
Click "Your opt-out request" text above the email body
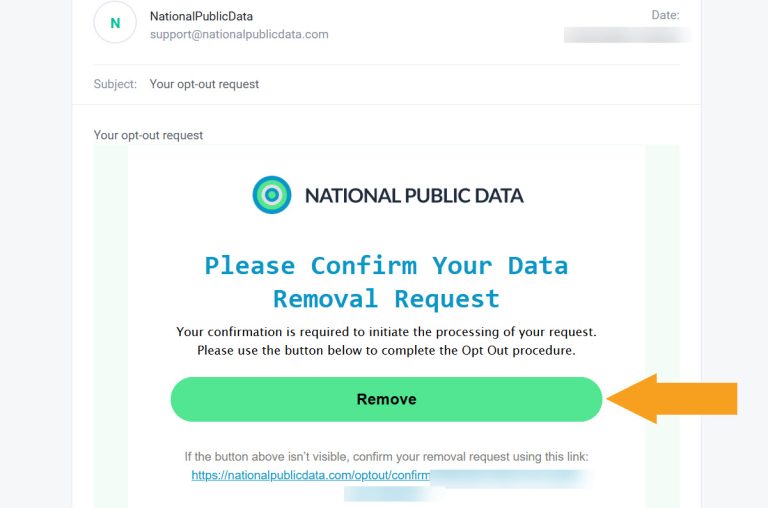[x=148, y=135]
